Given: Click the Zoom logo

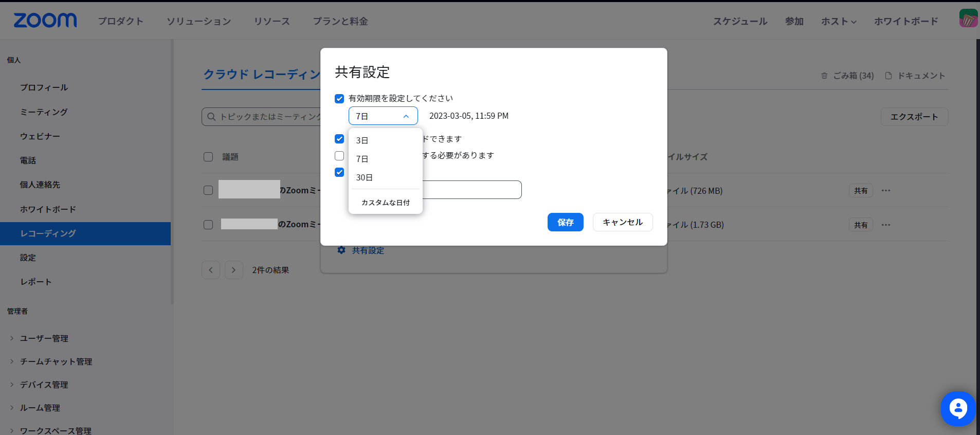Looking at the screenshot, I should point(45,21).
